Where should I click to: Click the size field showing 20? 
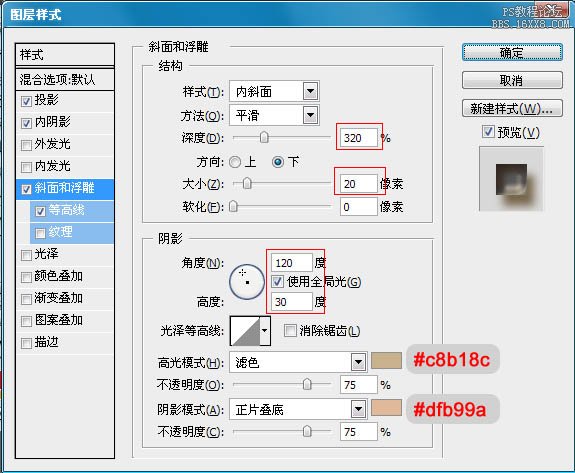(359, 184)
